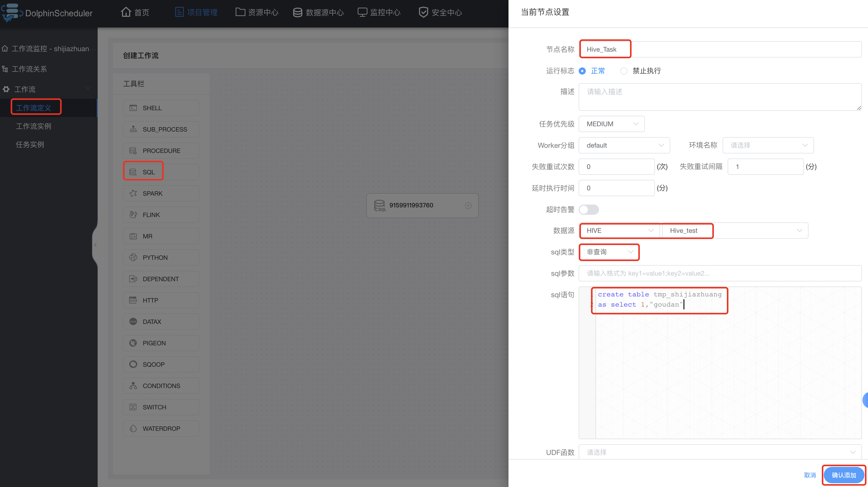
Task: Select the 禁止执行 run flag radio
Action: pos(624,71)
